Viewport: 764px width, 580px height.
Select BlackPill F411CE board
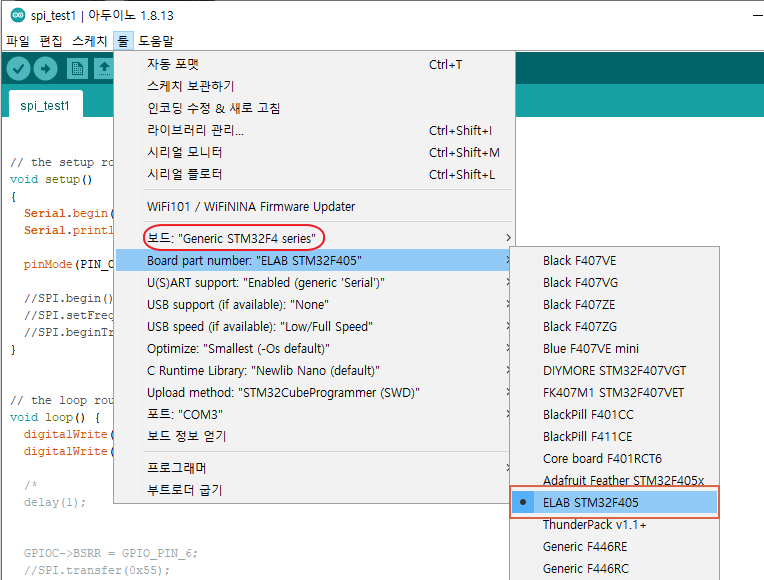pos(614,436)
